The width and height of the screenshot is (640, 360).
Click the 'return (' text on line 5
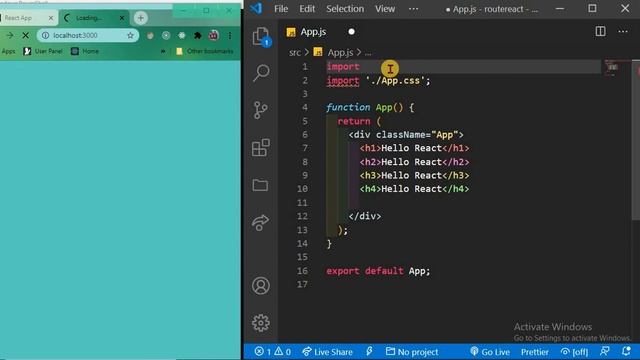(359, 121)
